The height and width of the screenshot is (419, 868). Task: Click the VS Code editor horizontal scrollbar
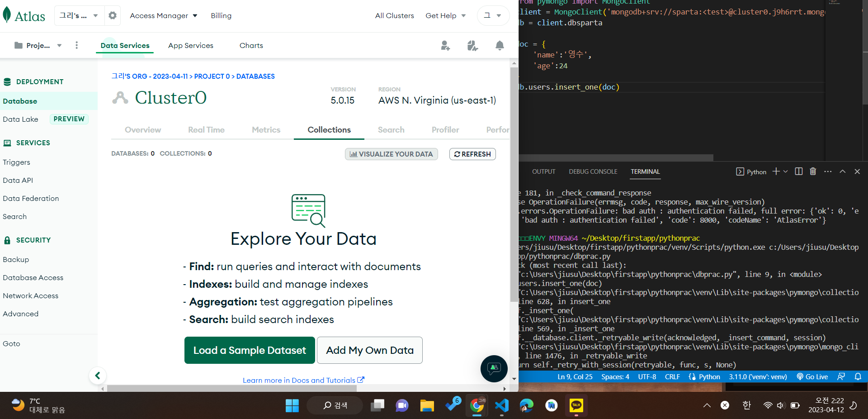(616, 158)
